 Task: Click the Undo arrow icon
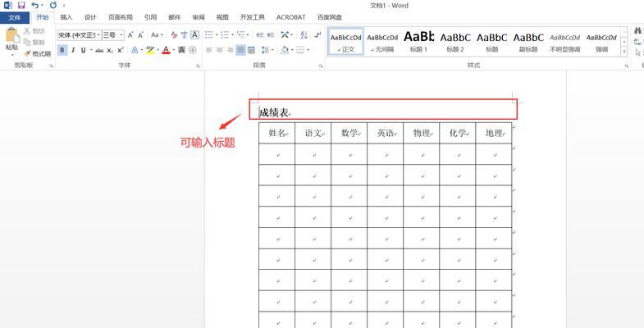pos(35,6)
